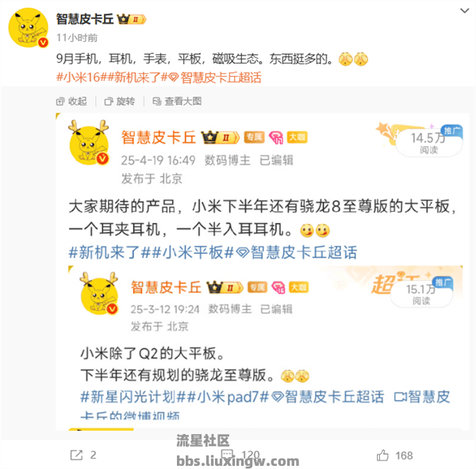Image resolution: width=476 pixels, height=469 pixels.
Task: Open the orange 智慧皮卡丘超话 super topic link
Action: (x=215, y=78)
